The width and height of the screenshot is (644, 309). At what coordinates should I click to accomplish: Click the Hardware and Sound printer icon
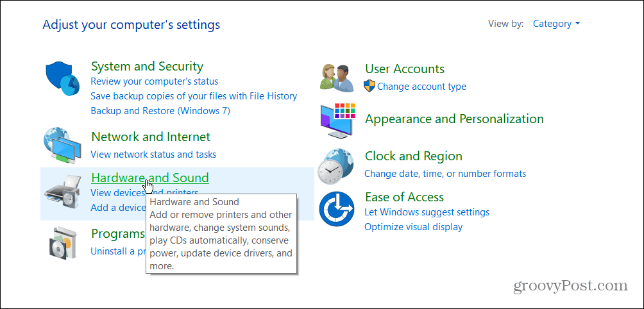click(x=62, y=190)
